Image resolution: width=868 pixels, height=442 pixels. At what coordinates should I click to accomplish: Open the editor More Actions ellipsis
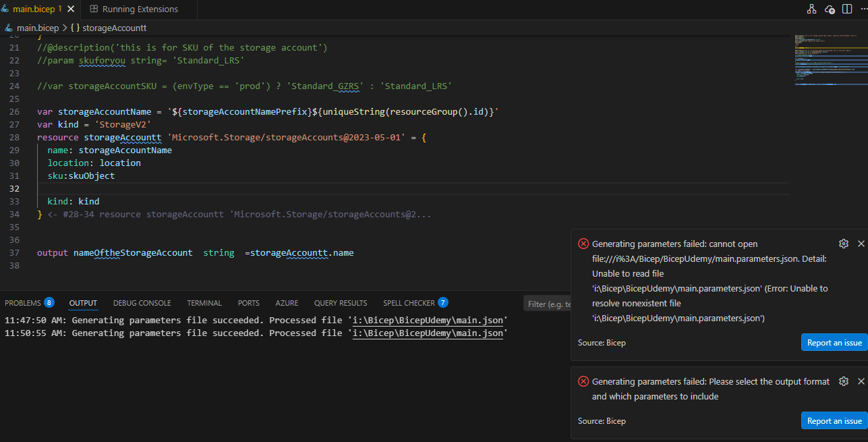click(x=863, y=9)
